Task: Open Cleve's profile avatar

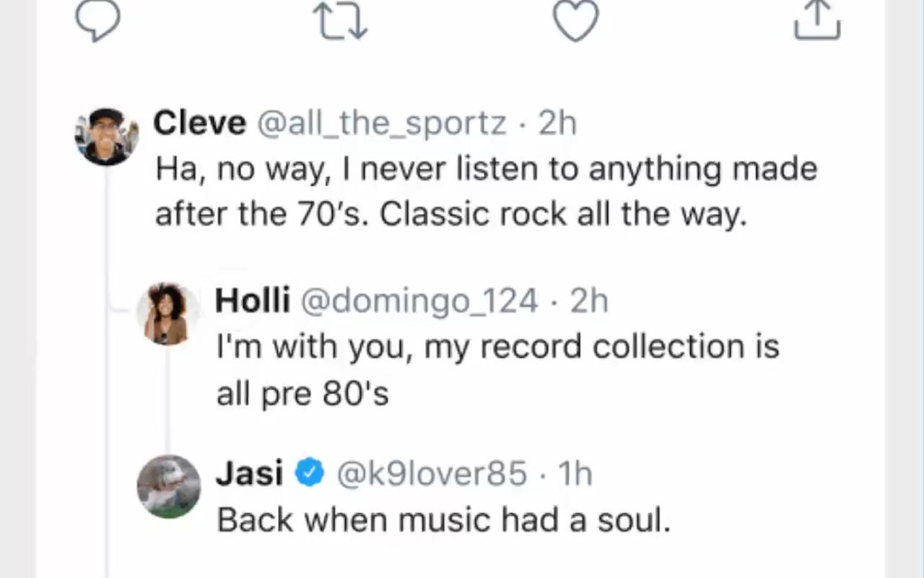Action: tap(106, 136)
